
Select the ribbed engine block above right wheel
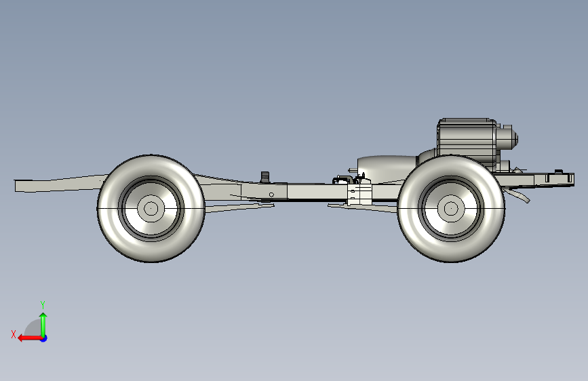pos(467,140)
